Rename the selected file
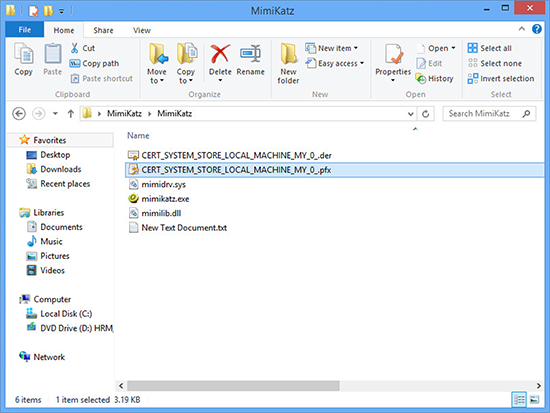 250,60
